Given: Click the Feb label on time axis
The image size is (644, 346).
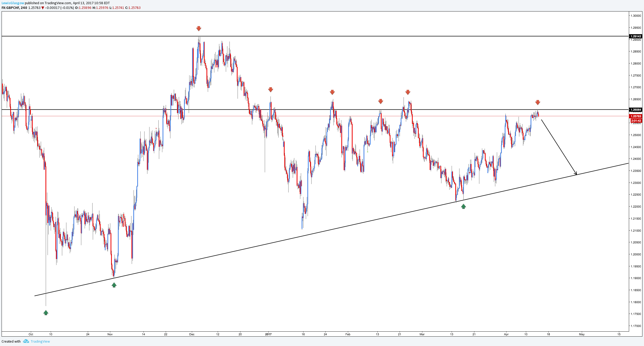Looking at the screenshot, I should pyautogui.click(x=348, y=334).
